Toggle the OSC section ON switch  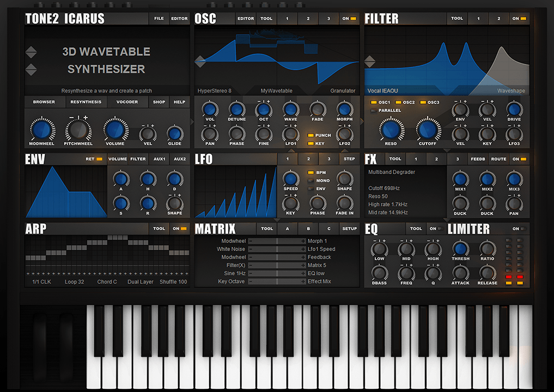[349, 19]
